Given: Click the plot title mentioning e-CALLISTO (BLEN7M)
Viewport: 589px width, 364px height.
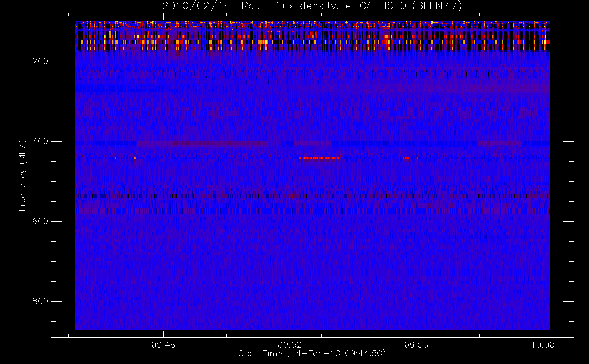Looking at the screenshot, I should click(x=312, y=6).
